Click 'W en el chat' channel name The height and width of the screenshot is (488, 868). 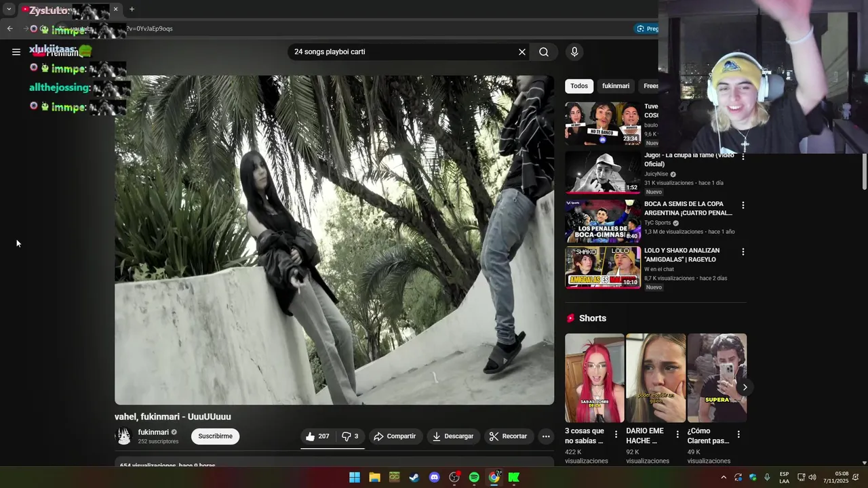click(x=660, y=269)
